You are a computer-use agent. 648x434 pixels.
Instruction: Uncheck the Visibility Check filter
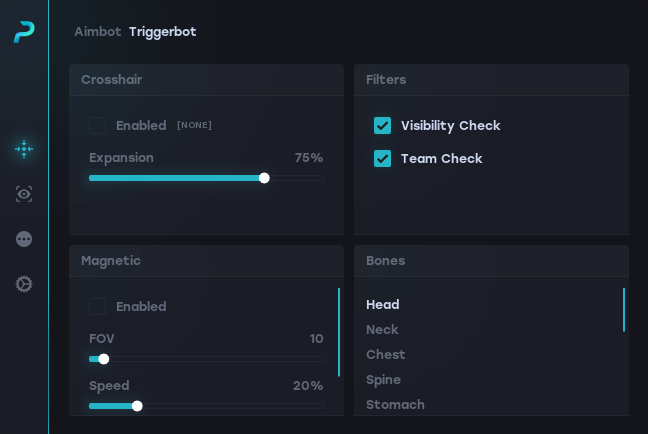383,125
